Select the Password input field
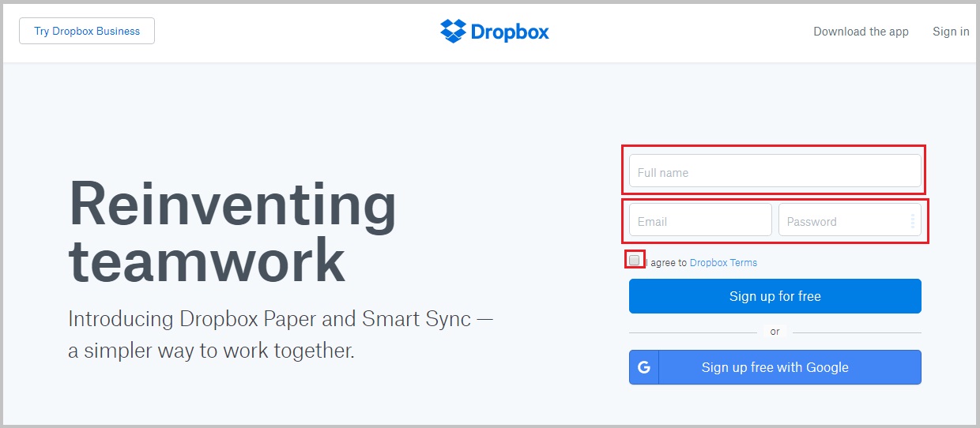 (x=850, y=220)
